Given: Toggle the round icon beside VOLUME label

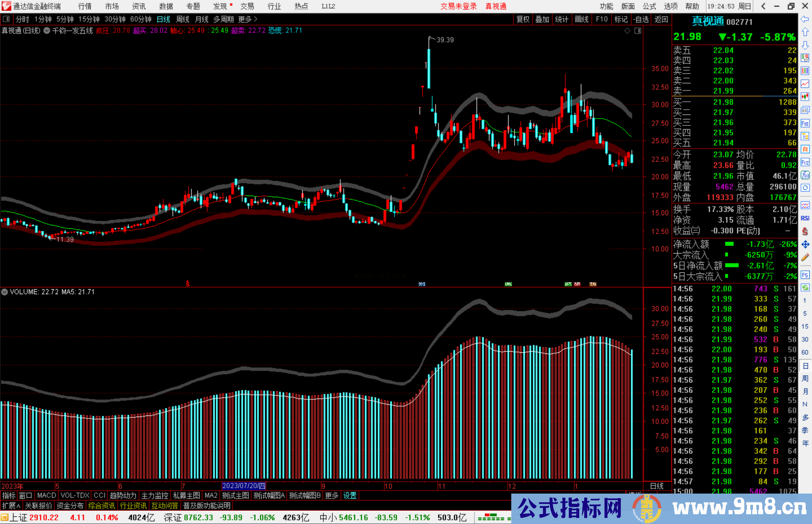Looking at the screenshot, I should [5, 292].
